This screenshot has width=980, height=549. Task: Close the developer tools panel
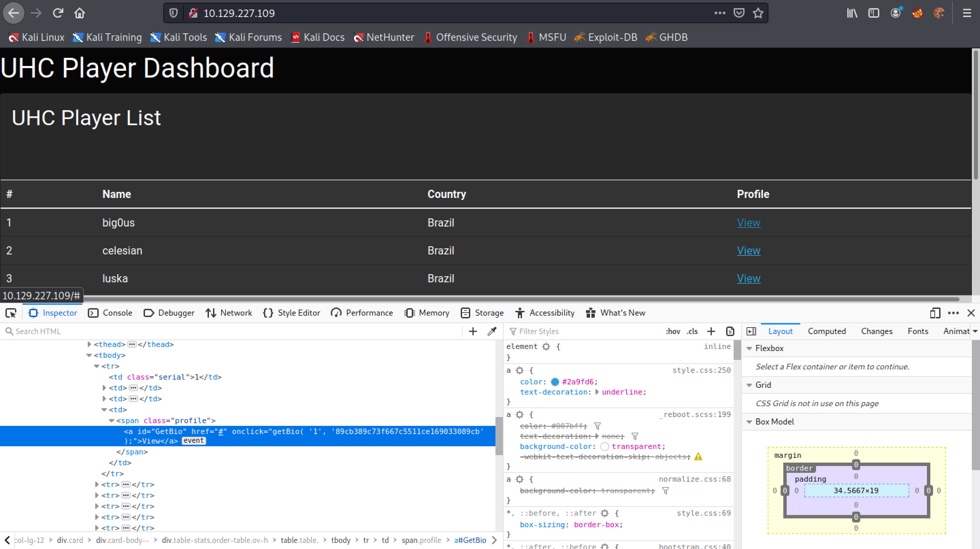point(971,313)
